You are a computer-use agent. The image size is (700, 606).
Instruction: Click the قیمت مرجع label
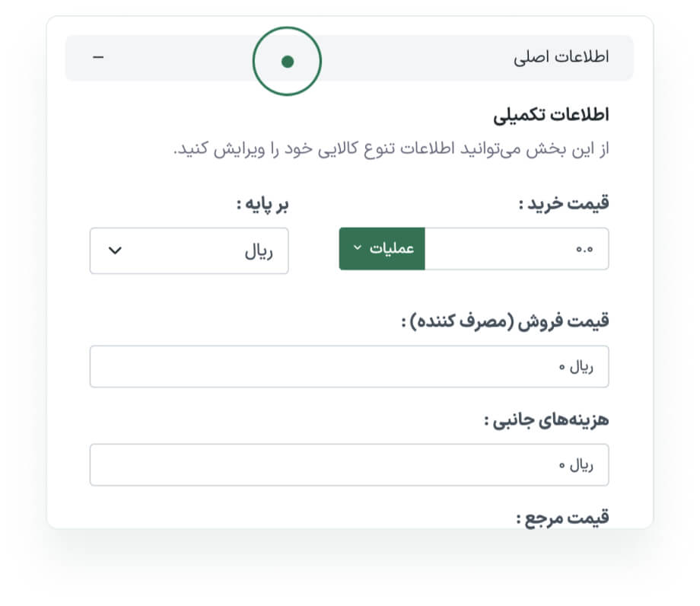coord(562,518)
